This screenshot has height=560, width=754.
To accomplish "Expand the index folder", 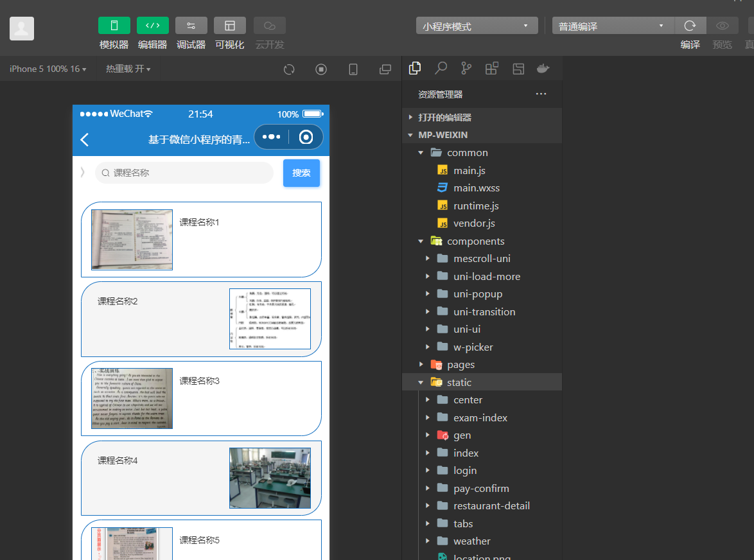I will click(482, 453).
